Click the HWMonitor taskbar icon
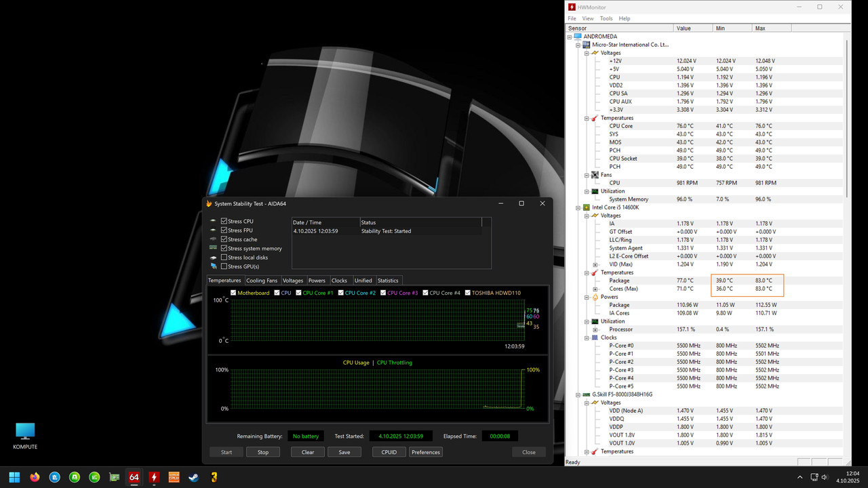 click(154, 477)
